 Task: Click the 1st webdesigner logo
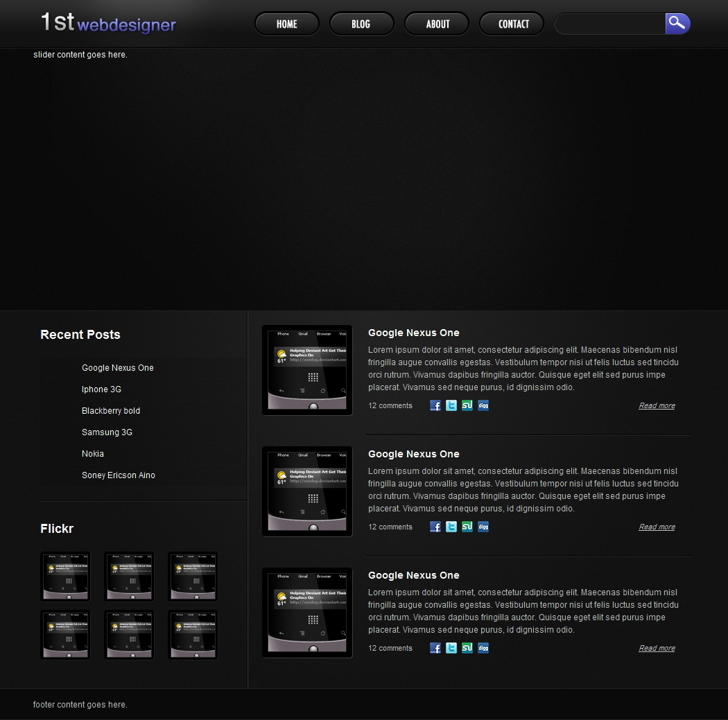tap(109, 24)
